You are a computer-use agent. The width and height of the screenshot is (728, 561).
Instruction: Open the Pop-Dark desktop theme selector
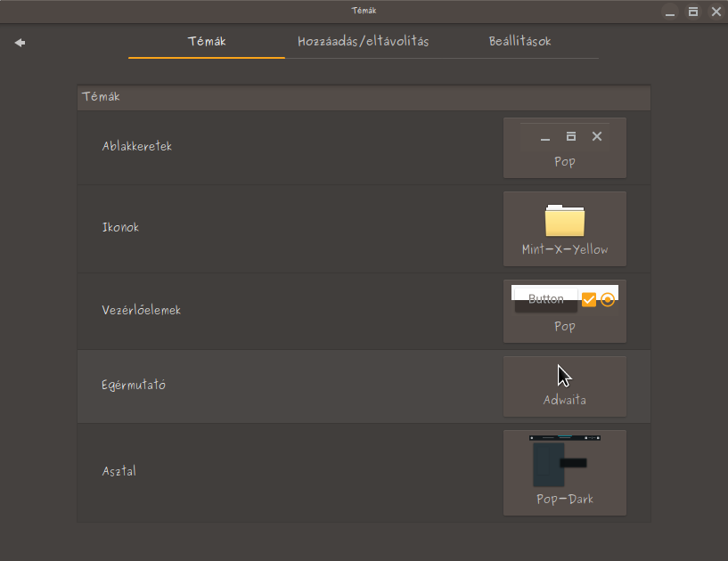(x=565, y=472)
